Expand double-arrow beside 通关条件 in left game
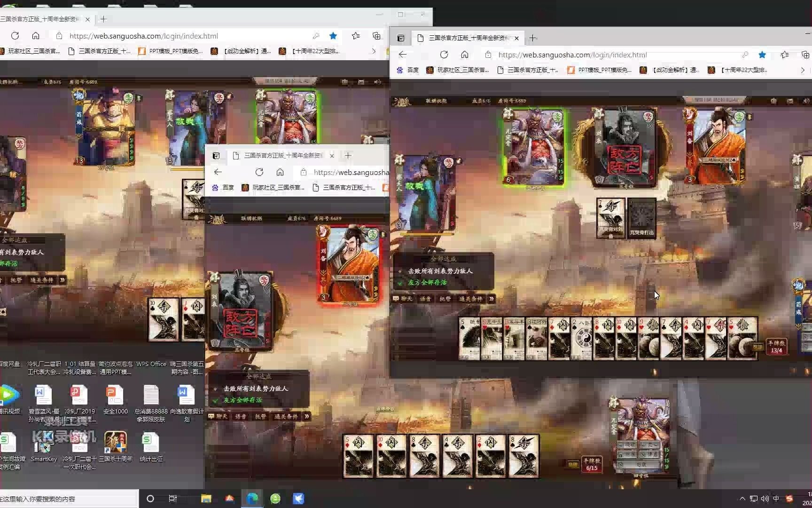The image size is (812, 508). (x=62, y=280)
